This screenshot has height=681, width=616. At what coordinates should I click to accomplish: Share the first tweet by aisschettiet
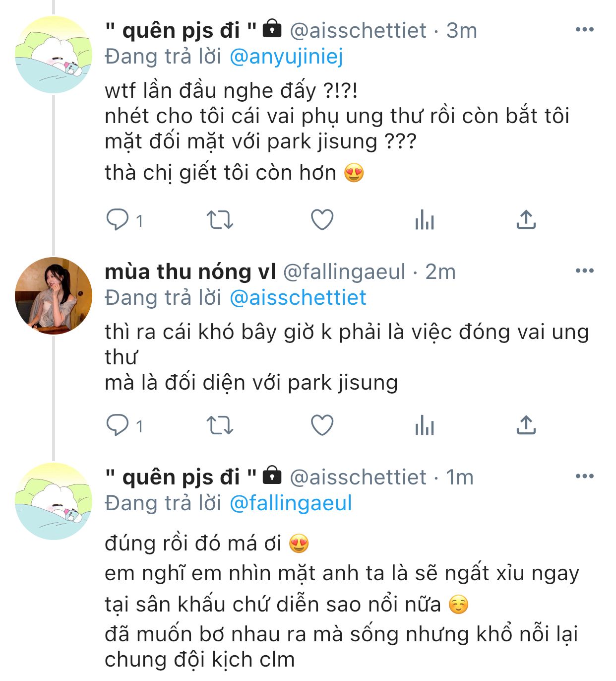[526, 220]
